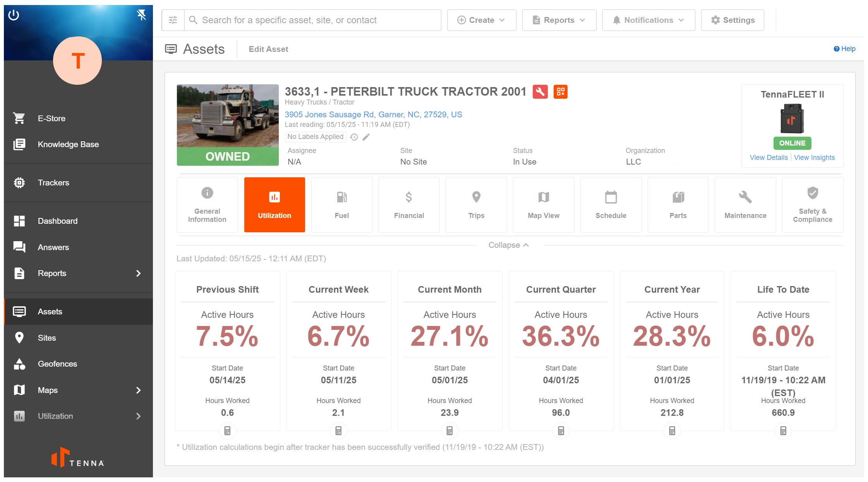
Task: Switch to the Financial tab
Action: point(409,205)
